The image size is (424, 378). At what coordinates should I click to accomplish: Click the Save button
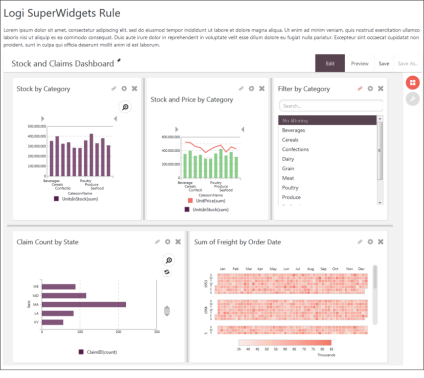(384, 63)
